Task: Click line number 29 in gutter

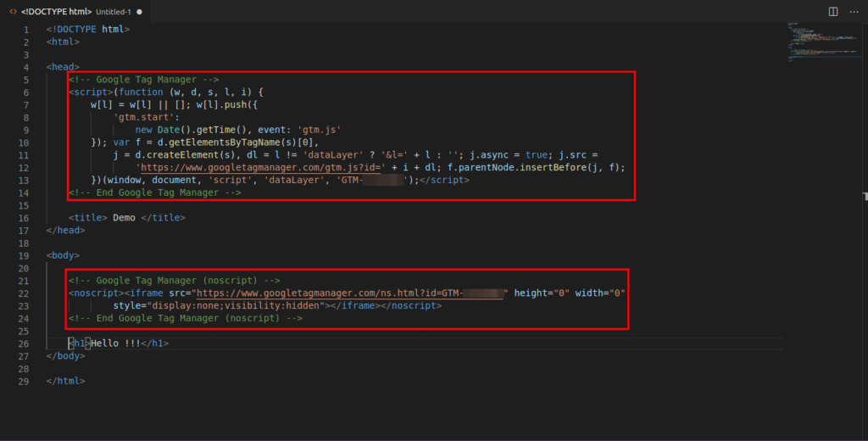Action: pos(24,381)
